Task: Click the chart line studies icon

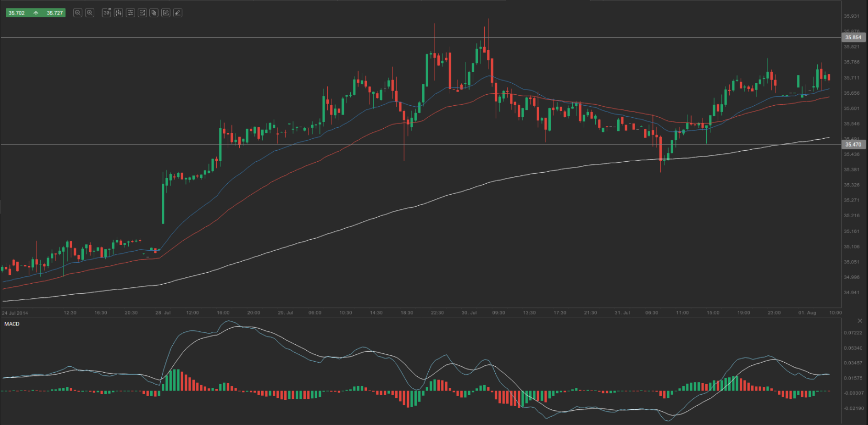Action: (x=142, y=13)
